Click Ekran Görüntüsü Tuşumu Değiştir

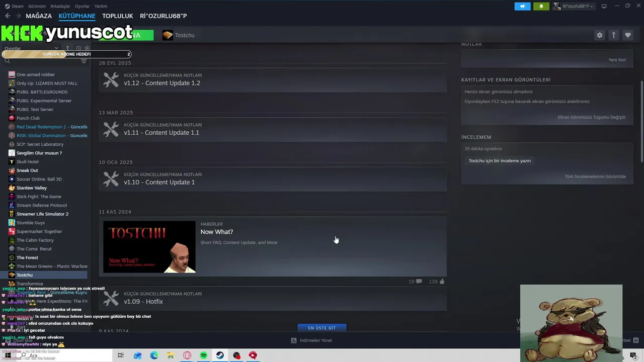592,117
